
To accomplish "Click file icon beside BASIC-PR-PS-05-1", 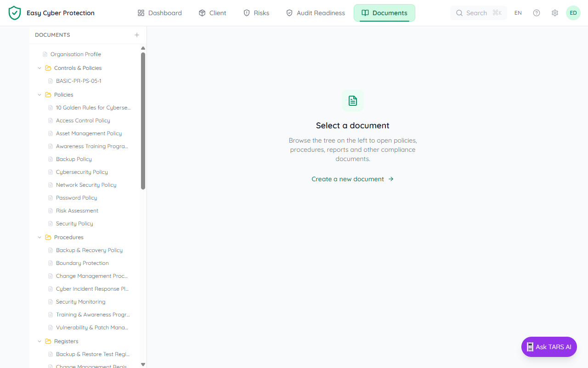I will 51,81.
